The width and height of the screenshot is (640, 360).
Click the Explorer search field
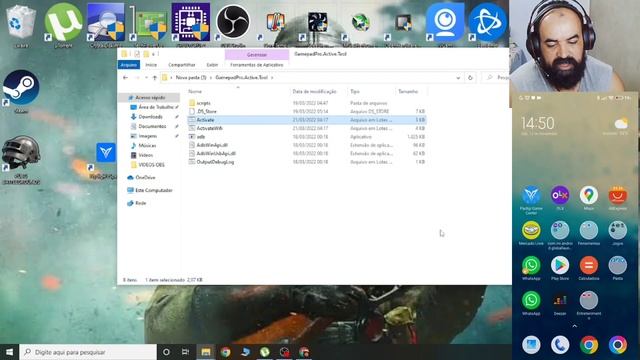495,78
